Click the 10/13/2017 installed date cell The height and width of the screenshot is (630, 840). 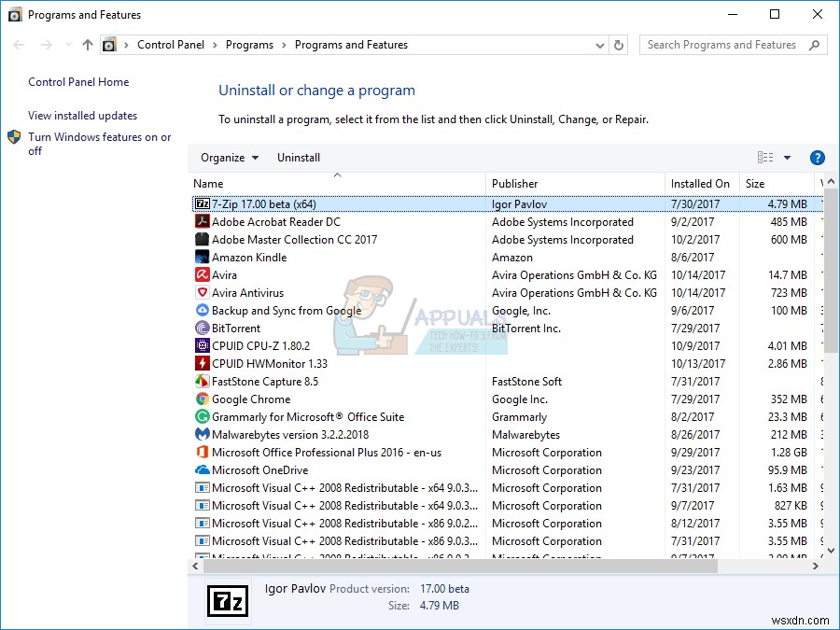coord(698,363)
